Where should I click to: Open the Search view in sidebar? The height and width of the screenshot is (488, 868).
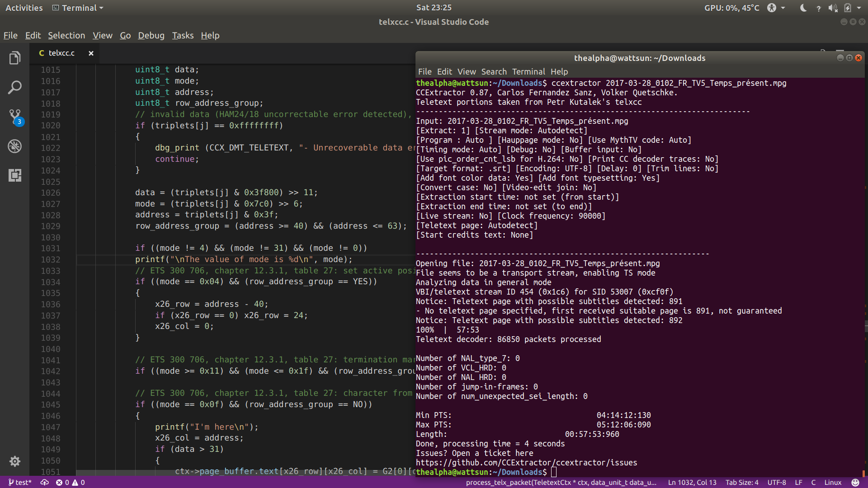(x=15, y=87)
